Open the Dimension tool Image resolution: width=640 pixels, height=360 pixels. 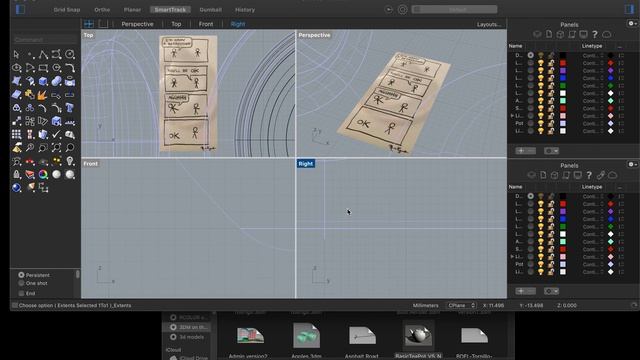[x=70, y=121]
